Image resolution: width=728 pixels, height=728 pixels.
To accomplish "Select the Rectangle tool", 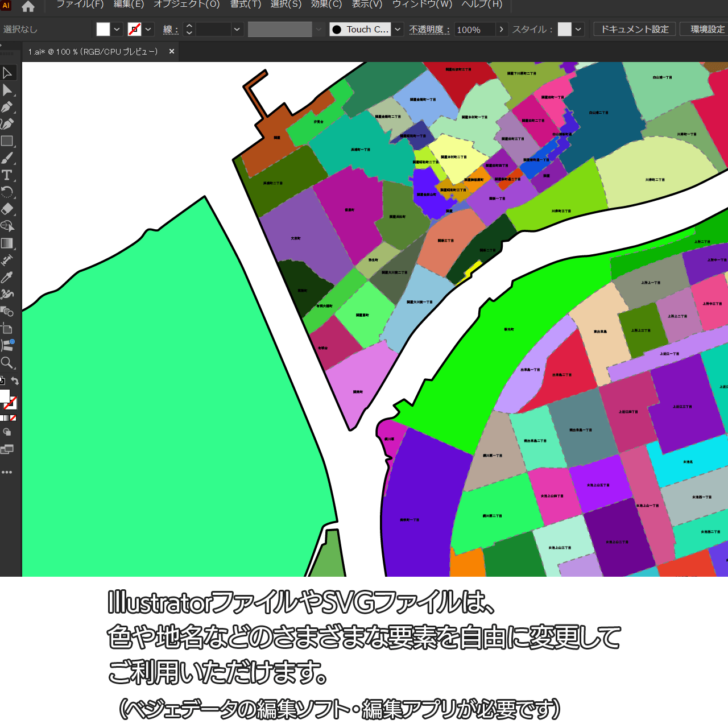I will [7, 141].
